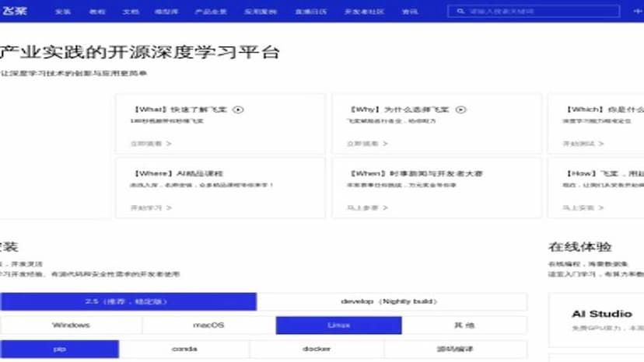
Task: Click 马上安装 link in the [How] card
Action: [583, 207]
